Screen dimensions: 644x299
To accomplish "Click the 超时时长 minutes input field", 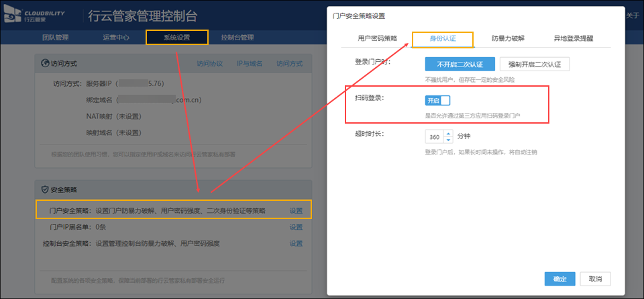I will 435,136.
